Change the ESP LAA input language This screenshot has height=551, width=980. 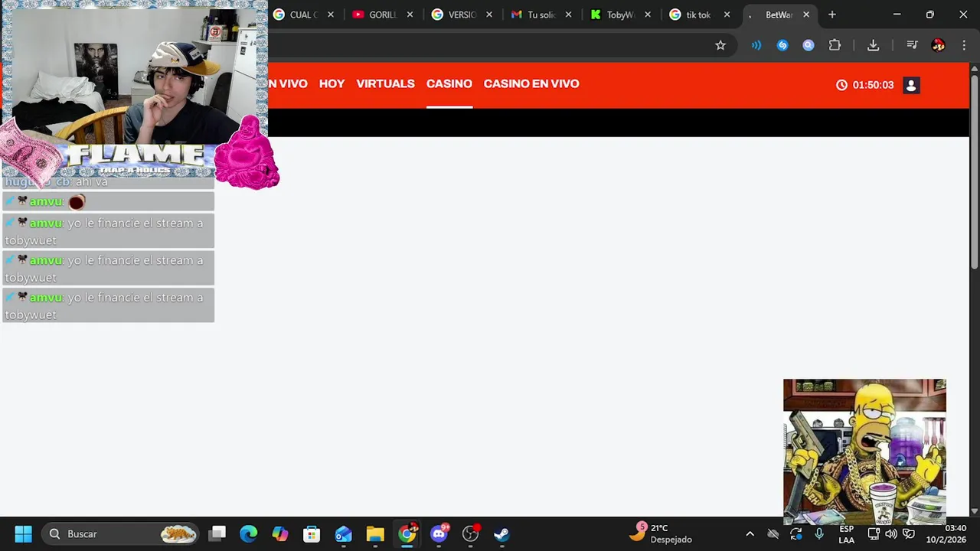tap(846, 534)
